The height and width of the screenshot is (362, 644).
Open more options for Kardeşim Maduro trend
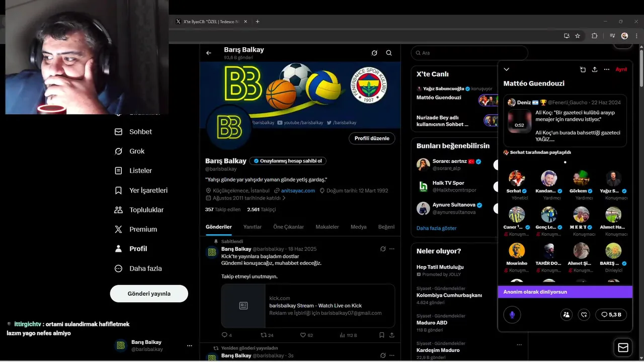519,345
